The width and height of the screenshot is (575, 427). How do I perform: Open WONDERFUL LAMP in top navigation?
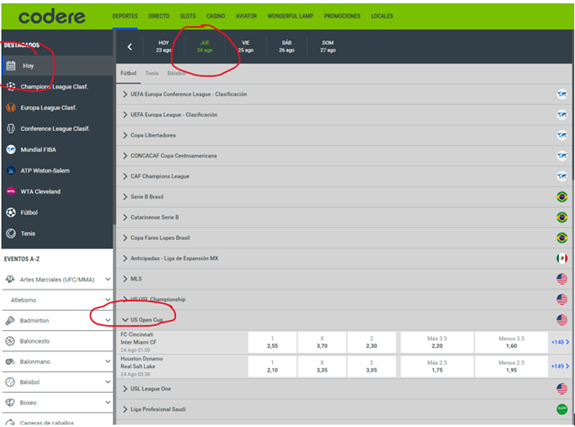point(290,16)
